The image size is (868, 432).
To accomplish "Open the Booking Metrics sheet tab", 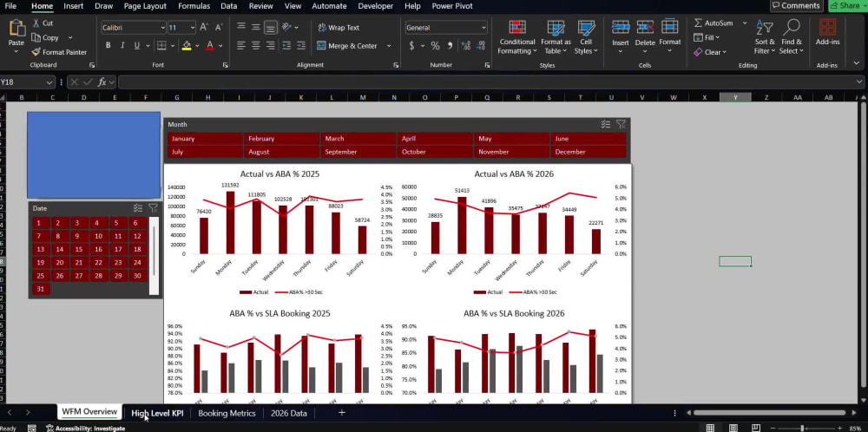I will [x=227, y=413].
